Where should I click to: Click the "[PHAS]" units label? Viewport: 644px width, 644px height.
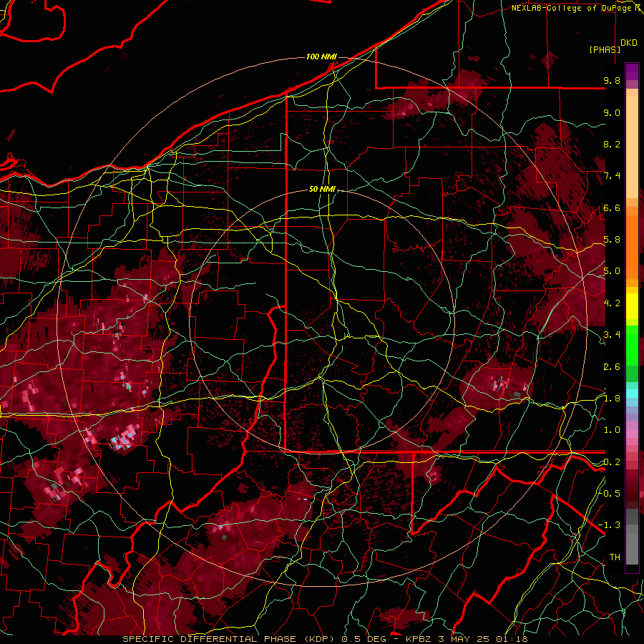click(x=605, y=49)
